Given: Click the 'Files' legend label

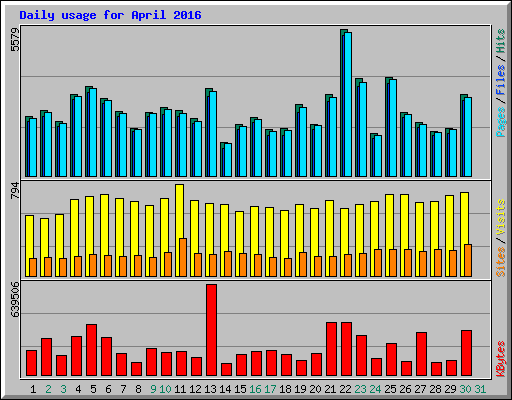Looking at the screenshot, I should (x=500, y=79).
